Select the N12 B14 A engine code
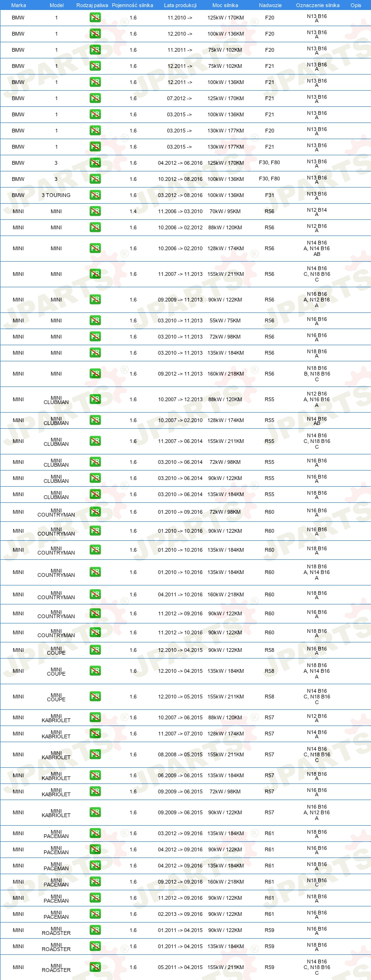Screen dimensions: 371x980 pos(317,212)
